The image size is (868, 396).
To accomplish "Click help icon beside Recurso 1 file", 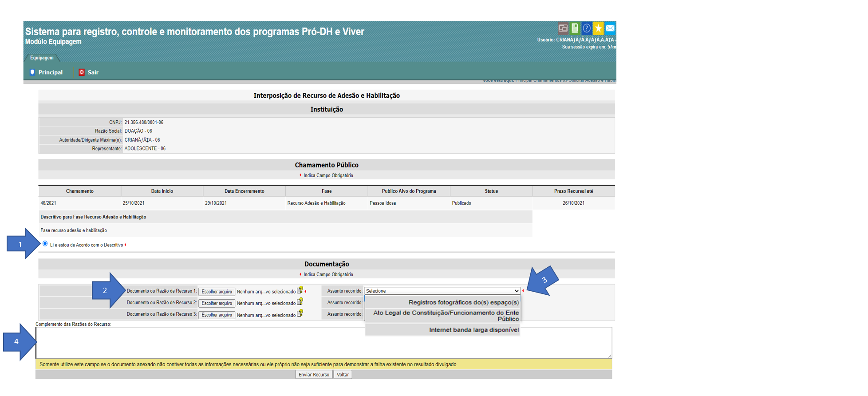I will point(300,290).
